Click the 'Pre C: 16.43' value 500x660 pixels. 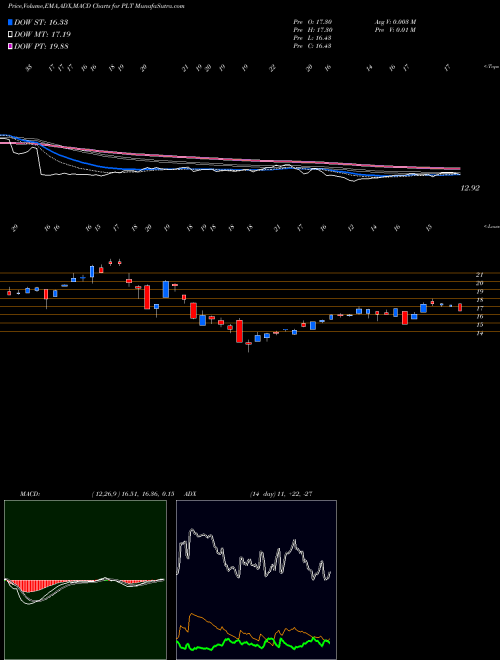[x=313, y=46]
